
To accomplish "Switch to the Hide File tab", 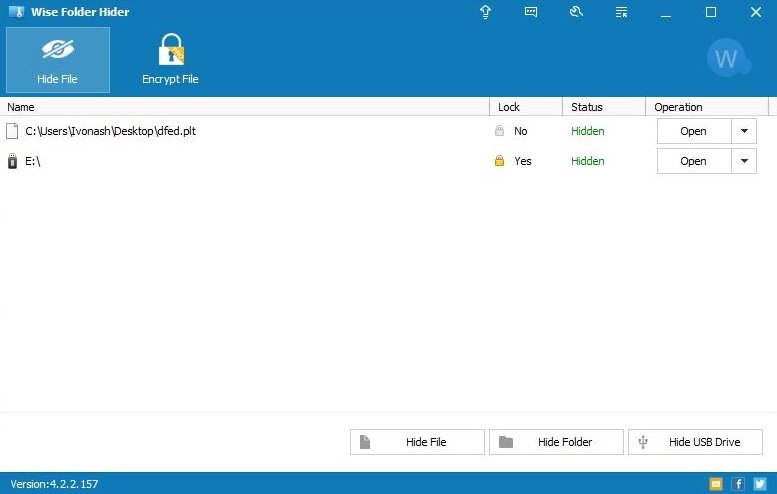I will pos(58,60).
